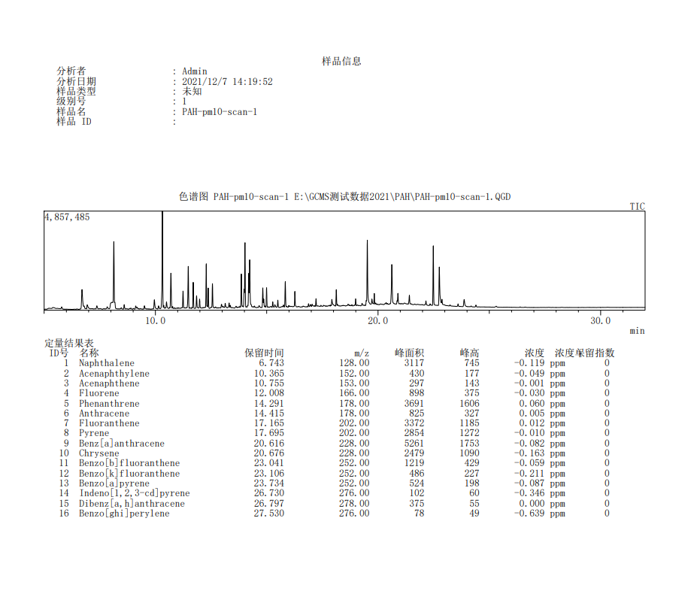
Task: Click the m/z value '166.00'
Action: [x=354, y=393]
